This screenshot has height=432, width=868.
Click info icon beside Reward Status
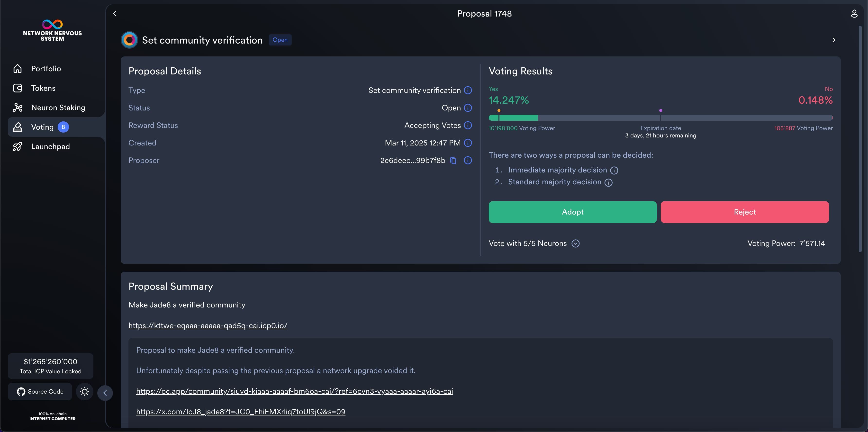[468, 125]
